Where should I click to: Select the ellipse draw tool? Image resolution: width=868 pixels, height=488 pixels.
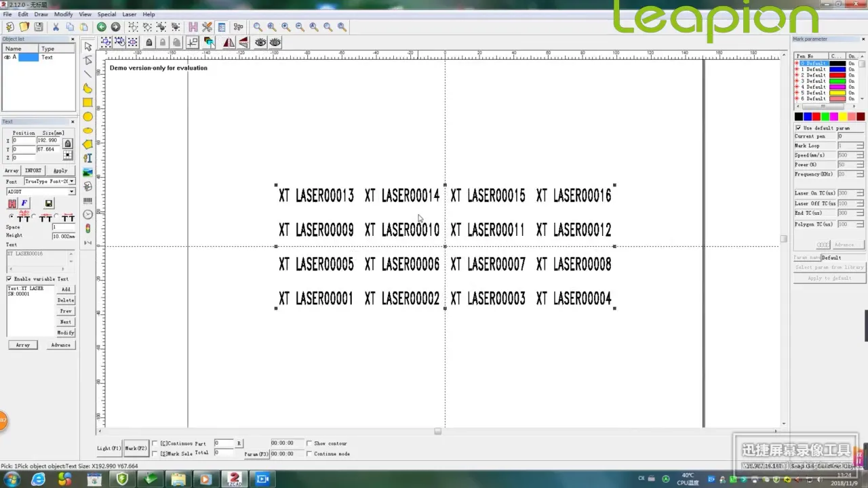click(x=87, y=131)
